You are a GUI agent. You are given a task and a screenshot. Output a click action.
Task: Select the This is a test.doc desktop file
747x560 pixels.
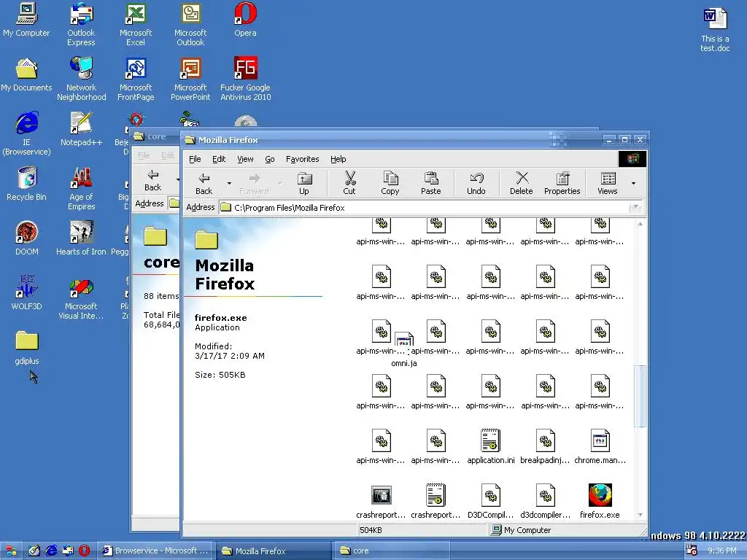tap(715, 29)
